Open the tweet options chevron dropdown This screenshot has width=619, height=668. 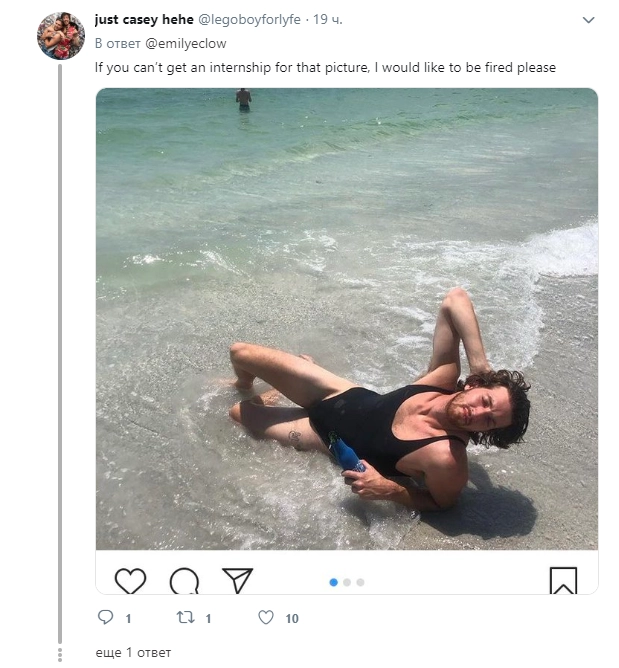click(588, 20)
